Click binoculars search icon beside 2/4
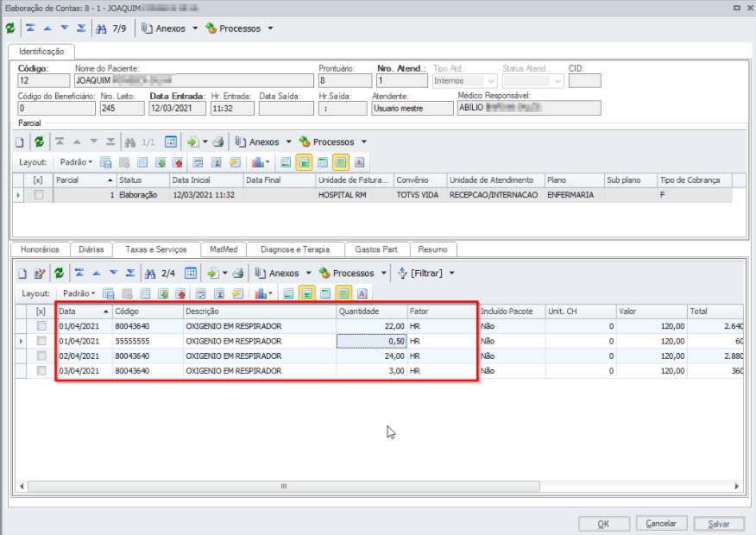756x535 pixels. (150, 274)
